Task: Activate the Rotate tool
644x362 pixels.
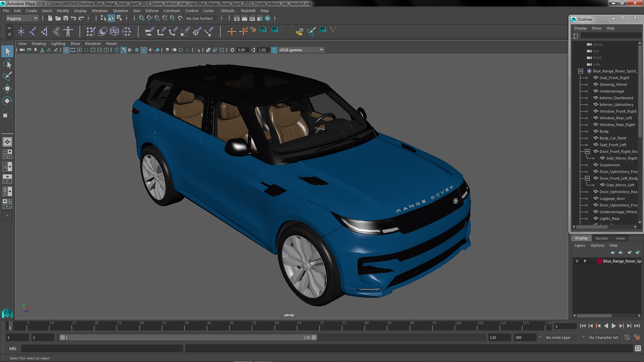Action: coord(7,101)
